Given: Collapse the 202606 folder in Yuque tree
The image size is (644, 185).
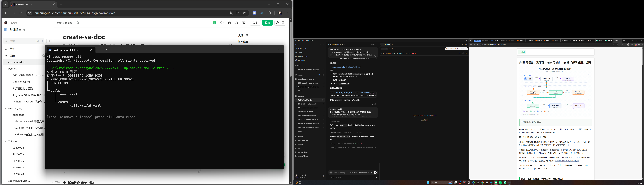Looking at the screenshot, I should 5,141.
